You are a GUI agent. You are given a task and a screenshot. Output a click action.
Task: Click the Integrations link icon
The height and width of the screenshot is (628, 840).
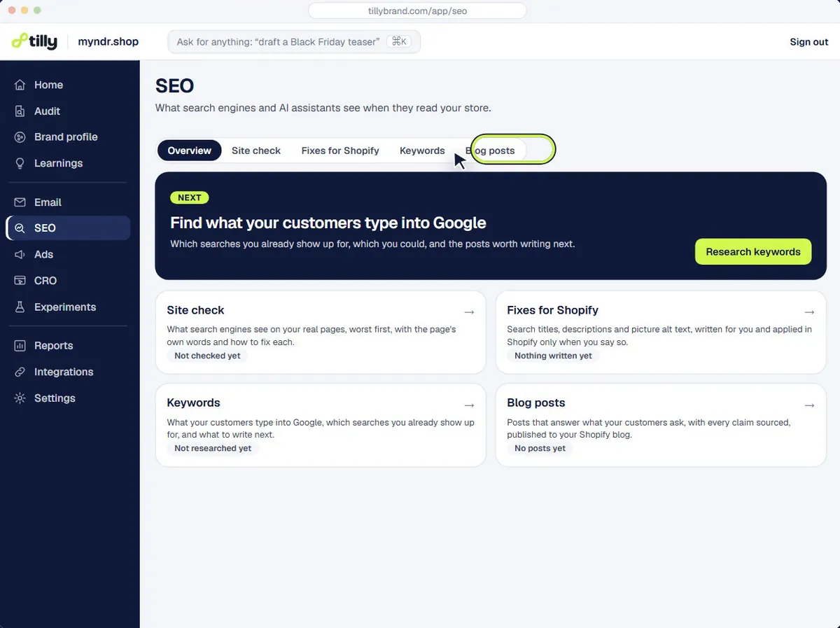pos(20,372)
